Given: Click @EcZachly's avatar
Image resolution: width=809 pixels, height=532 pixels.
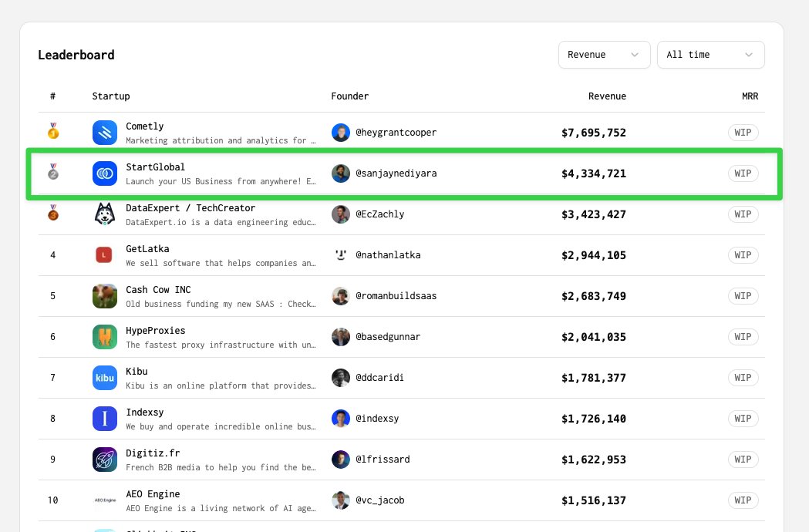Looking at the screenshot, I should [x=341, y=214].
